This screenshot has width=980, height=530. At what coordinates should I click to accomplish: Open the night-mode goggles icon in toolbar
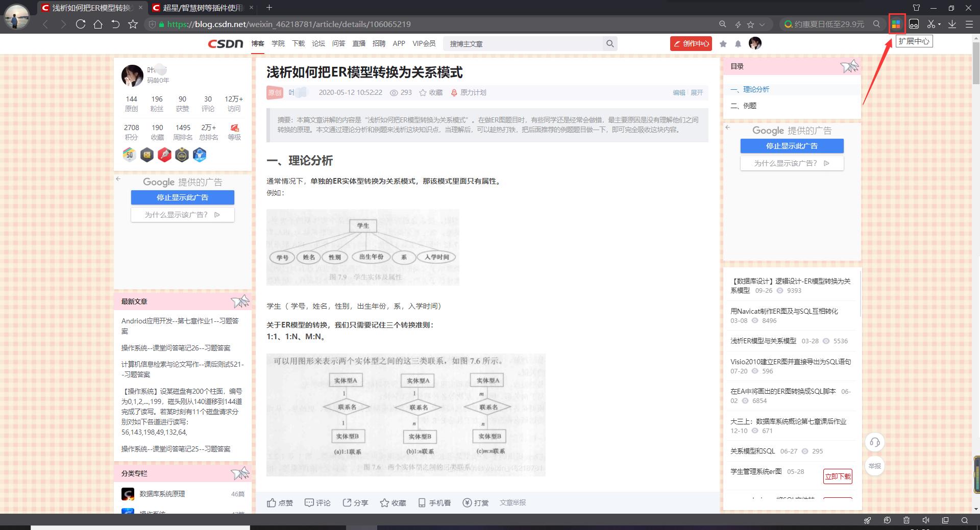914,24
